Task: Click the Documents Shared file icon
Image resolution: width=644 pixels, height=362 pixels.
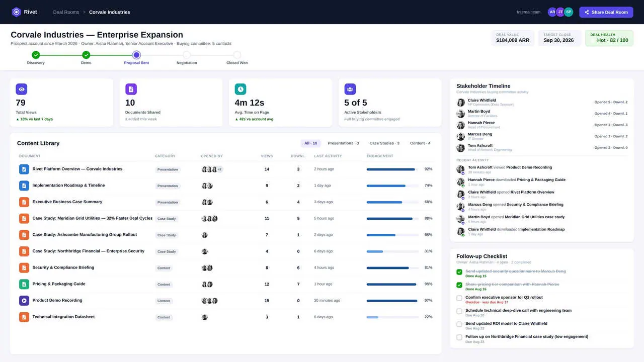Action: pyautogui.click(x=131, y=89)
